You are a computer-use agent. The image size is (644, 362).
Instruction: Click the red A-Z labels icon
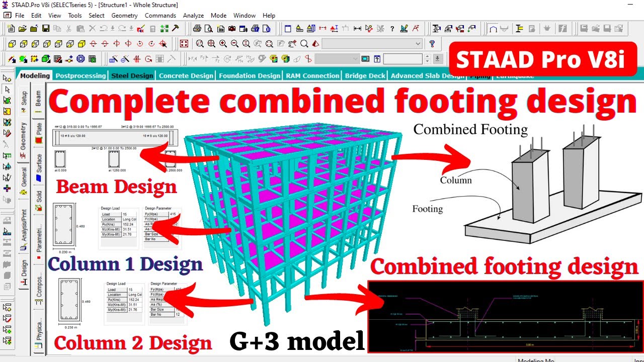[416, 29]
